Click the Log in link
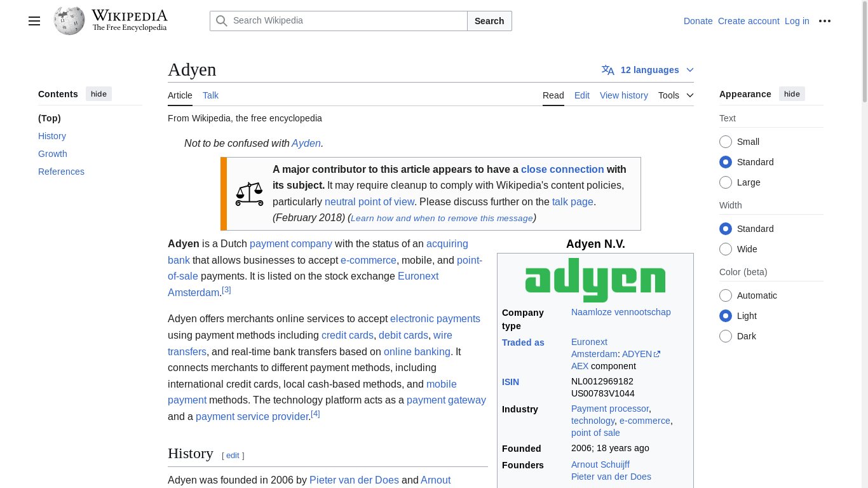Viewport: 868px width, 488px height. point(797,21)
